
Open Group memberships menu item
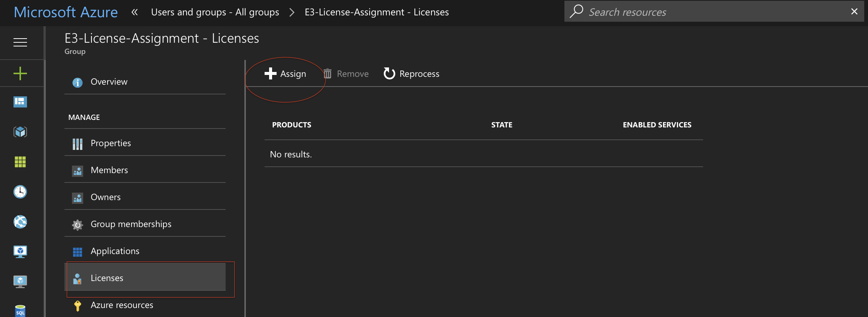coord(145,224)
